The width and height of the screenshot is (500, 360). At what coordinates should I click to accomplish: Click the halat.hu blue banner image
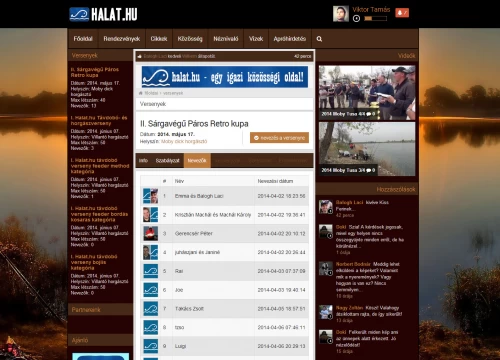click(225, 77)
